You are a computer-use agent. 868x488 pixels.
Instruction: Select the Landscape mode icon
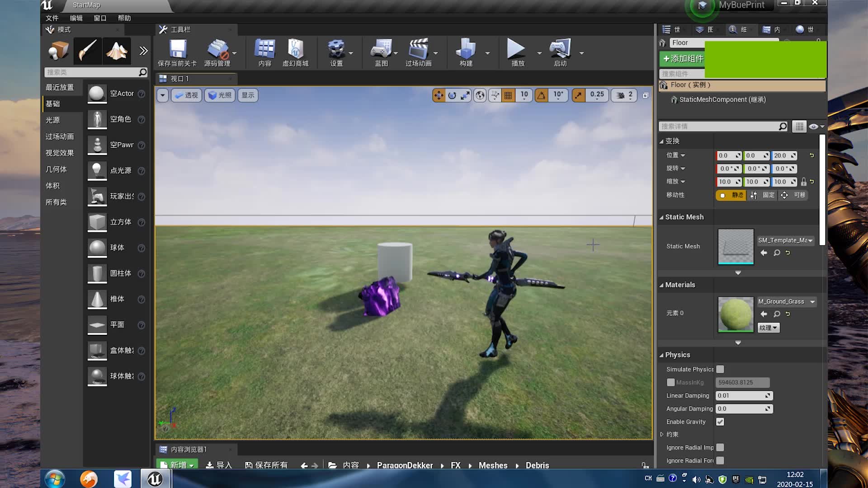[x=116, y=51]
